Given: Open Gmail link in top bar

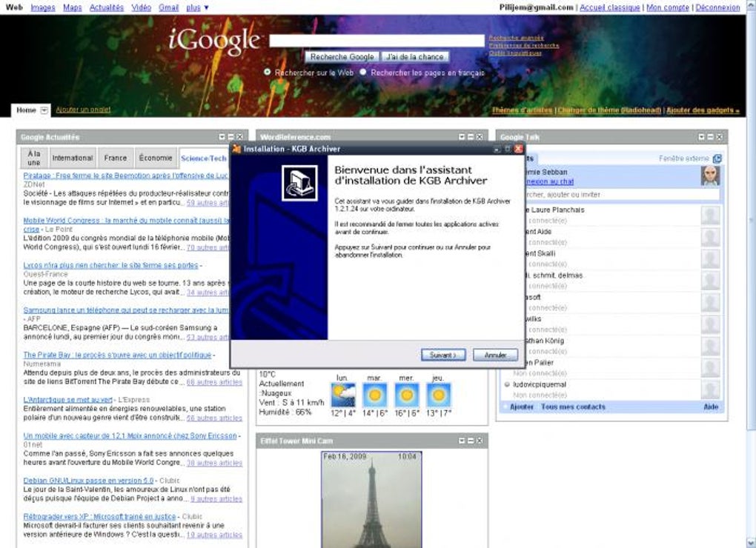Looking at the screenshot, I should (169, 7).
